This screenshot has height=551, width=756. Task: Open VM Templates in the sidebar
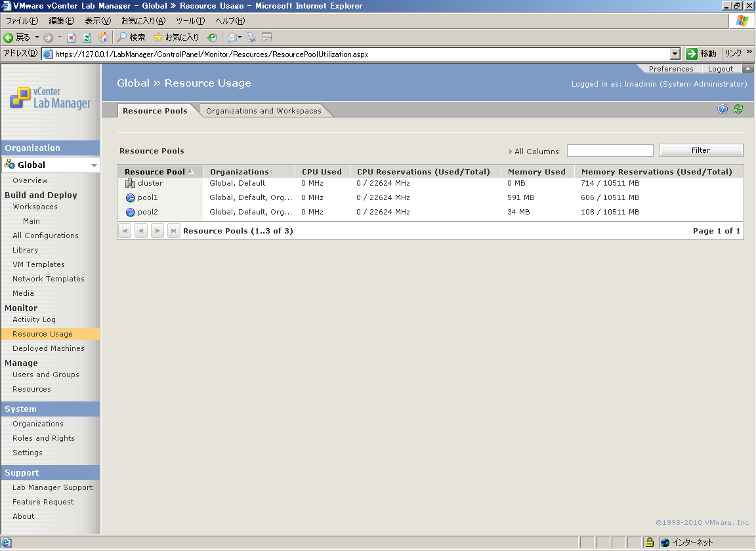click(x=39, y=264)
